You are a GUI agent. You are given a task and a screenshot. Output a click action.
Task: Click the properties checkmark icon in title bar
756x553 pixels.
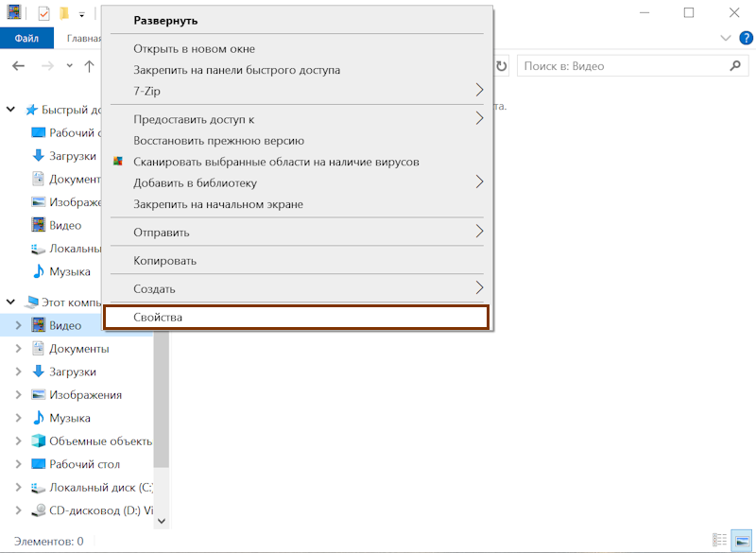(43, 13)
